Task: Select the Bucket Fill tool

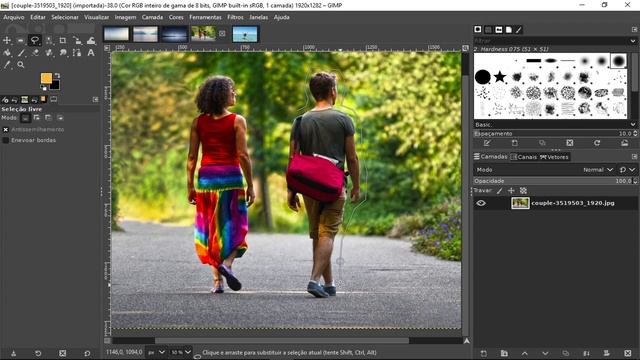Action: pos(7,53)
